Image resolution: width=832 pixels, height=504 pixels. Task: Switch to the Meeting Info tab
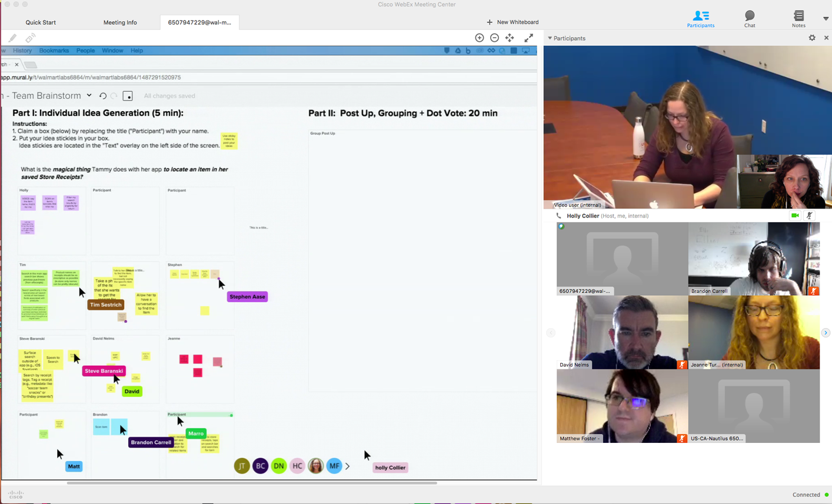pos(120,22)
